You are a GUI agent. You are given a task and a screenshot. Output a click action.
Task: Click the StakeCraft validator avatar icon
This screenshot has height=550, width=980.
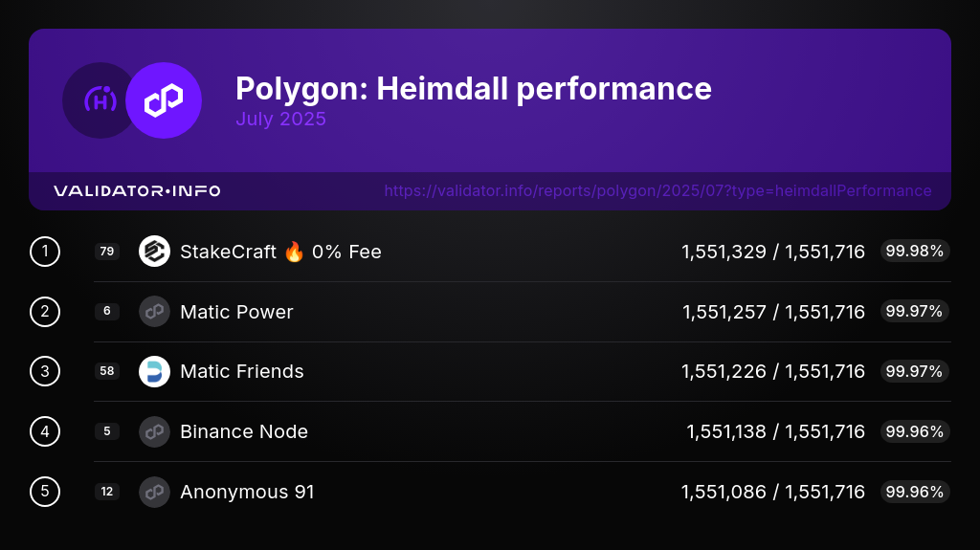coord(154,252)
